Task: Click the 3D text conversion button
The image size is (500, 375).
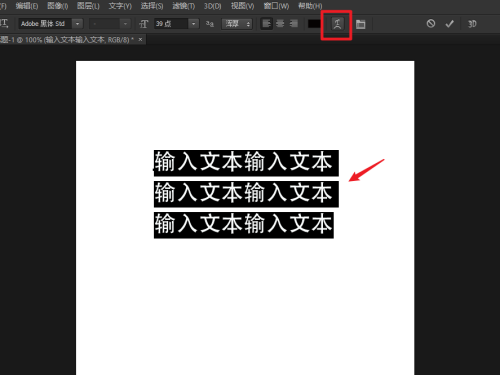Action: [472, 24]
